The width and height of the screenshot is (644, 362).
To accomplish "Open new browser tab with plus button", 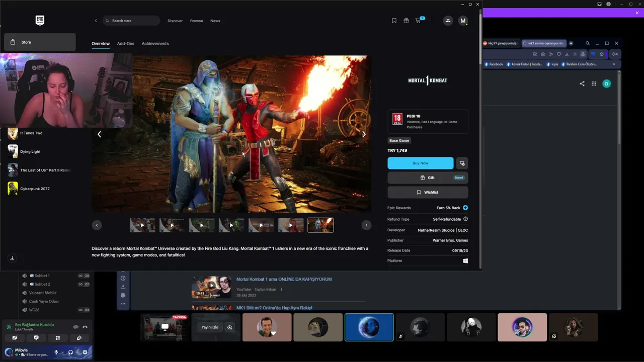I will coord(571,43).
